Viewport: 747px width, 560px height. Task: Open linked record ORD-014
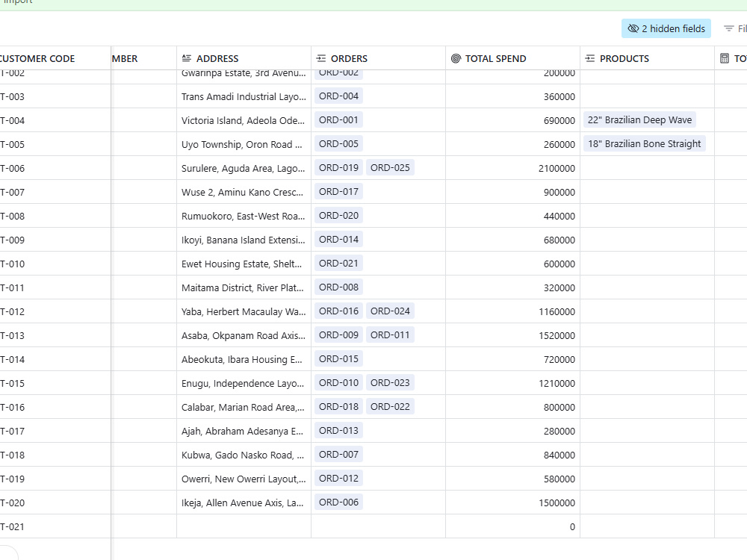point(338,240)
